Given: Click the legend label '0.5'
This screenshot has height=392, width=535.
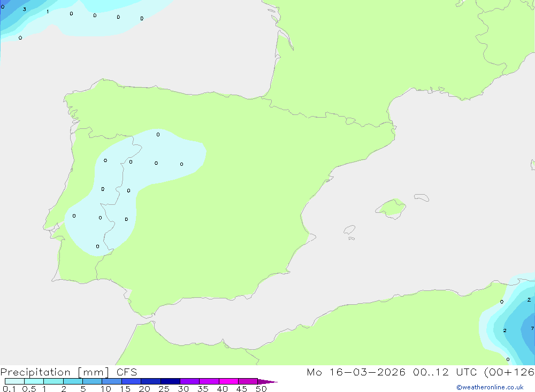Looking at the screenshot, I should (x=29, y=389).
